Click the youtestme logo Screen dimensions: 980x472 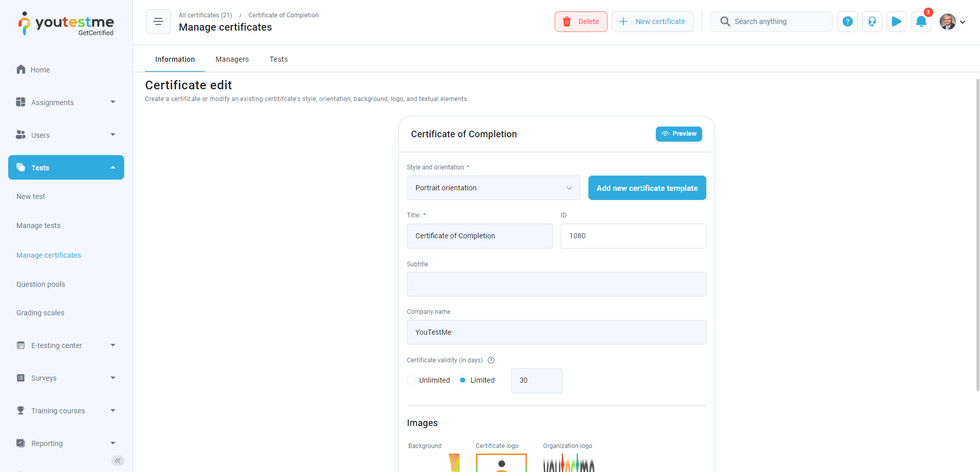coord(66,23)
